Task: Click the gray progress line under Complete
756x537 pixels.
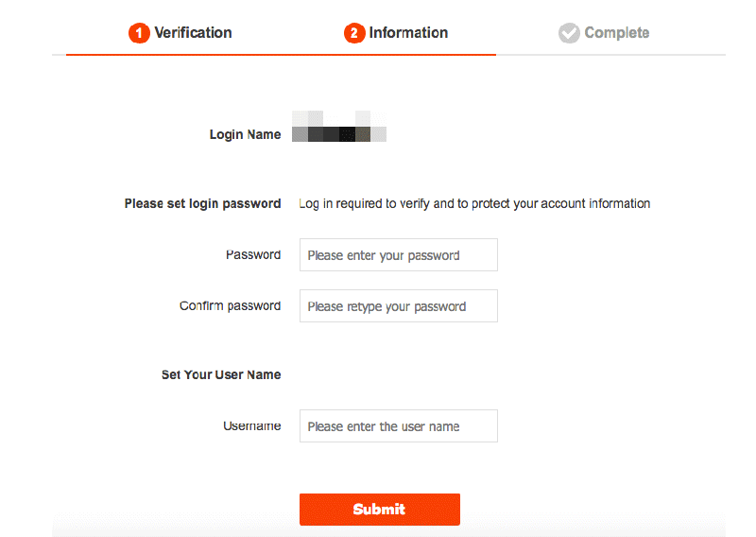Action: pos(610,55)
